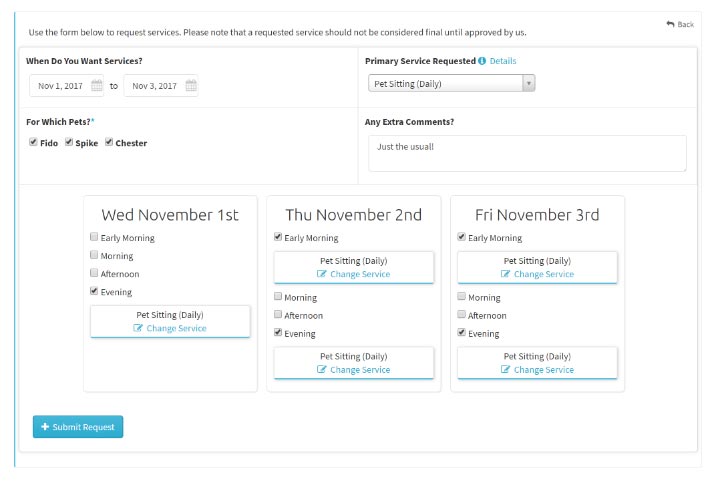Click the Extra Comments text box
This screenshot has width=720, height=481.
[x=527, y=153]
